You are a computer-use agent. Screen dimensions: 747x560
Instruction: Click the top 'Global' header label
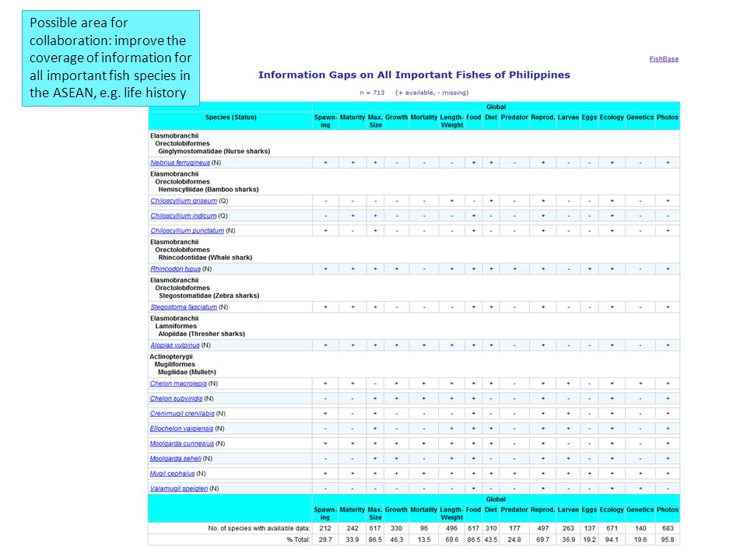click(x=496, y=107)
